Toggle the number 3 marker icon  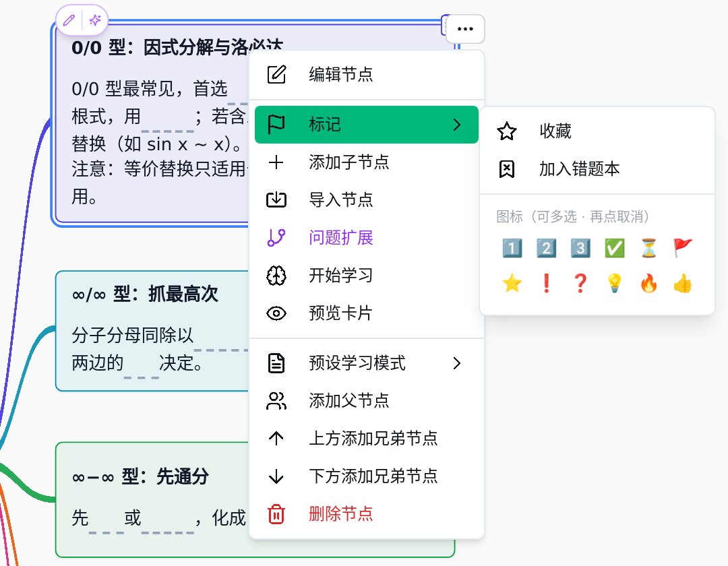[x=580, y=248]
